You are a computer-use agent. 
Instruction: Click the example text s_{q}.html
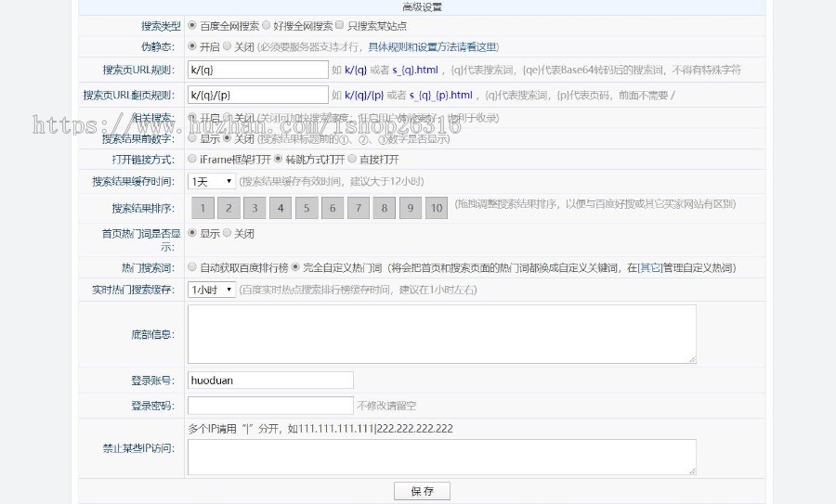tap(415, 70)
